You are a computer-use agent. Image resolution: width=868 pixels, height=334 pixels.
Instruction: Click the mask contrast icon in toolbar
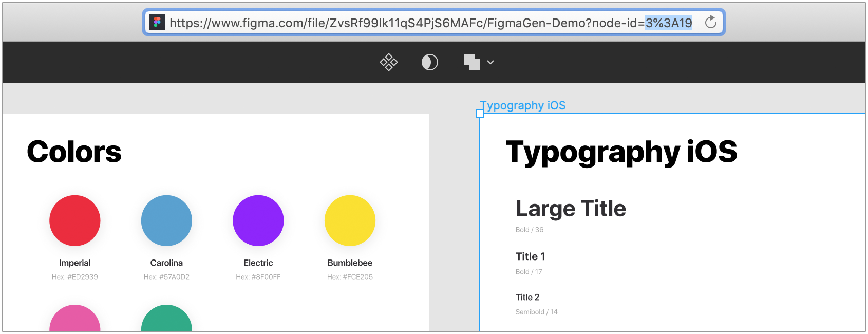[x=429, y=62]
